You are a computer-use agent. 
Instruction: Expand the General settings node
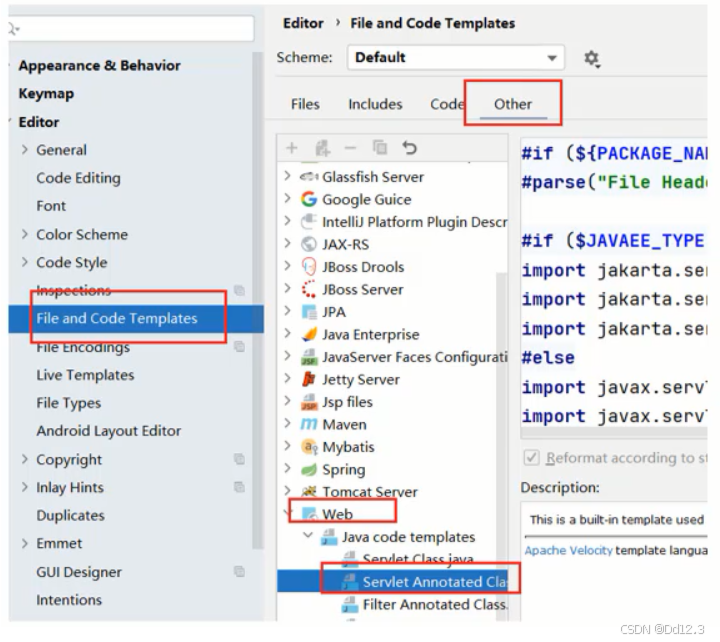tap(25, 150)
